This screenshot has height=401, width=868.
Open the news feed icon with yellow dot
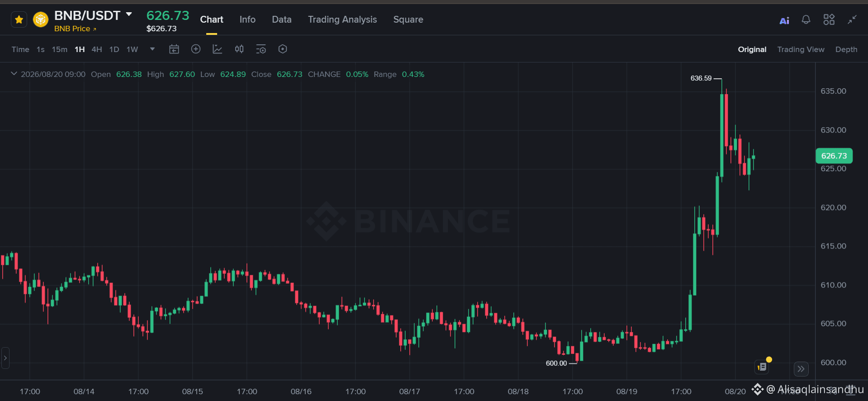pos(763,367)
